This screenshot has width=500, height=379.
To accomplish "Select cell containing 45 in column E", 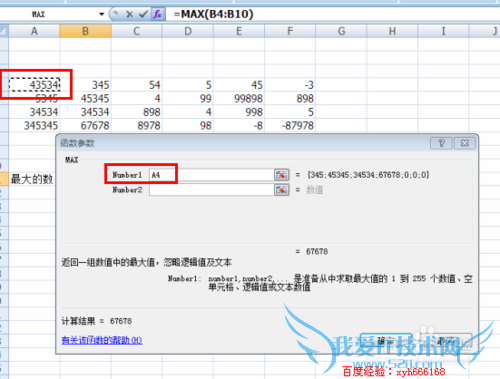I will (239, 85).
